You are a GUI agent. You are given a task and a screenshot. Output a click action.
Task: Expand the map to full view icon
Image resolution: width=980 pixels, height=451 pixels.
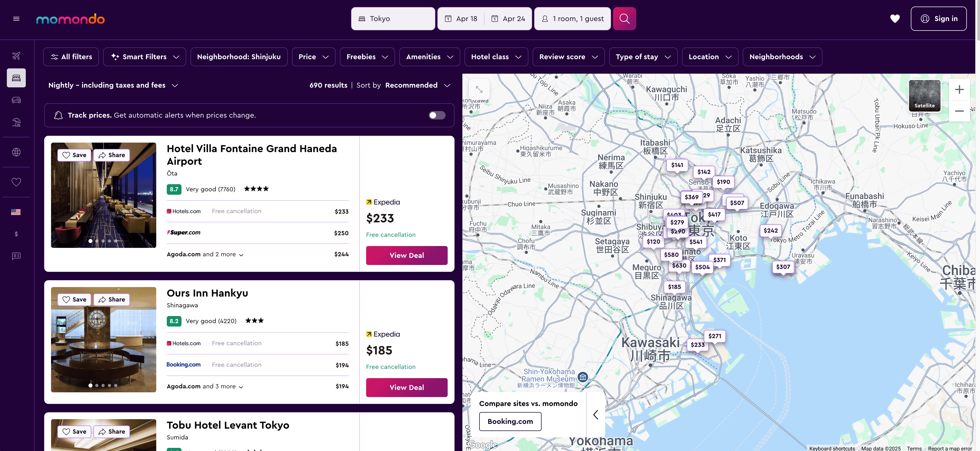coord(479,89)
